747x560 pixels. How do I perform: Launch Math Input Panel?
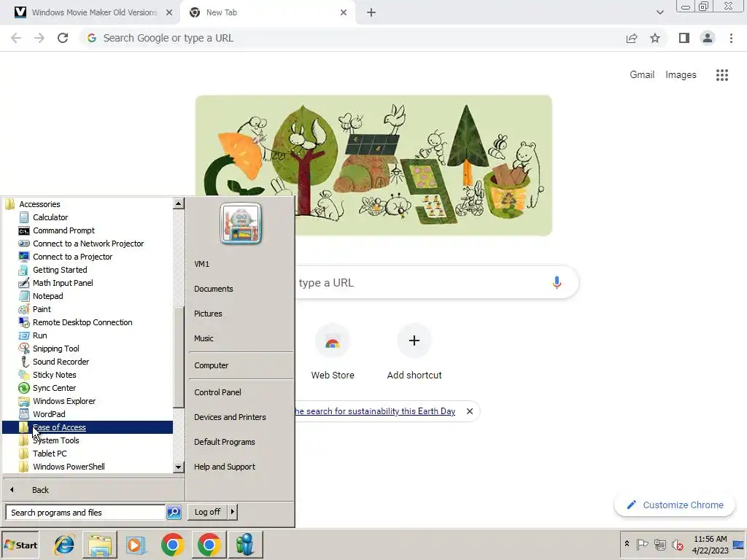63,283
